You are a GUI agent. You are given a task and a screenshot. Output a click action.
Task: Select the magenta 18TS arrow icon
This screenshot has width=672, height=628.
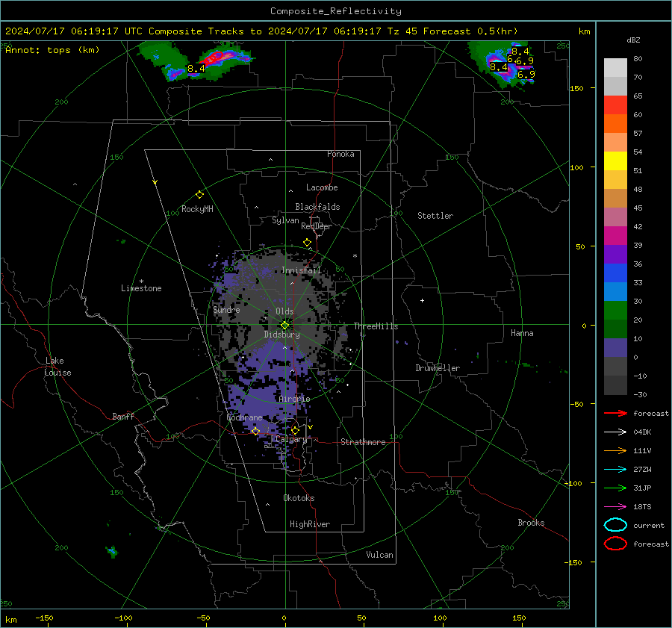(x=615, y=507)
